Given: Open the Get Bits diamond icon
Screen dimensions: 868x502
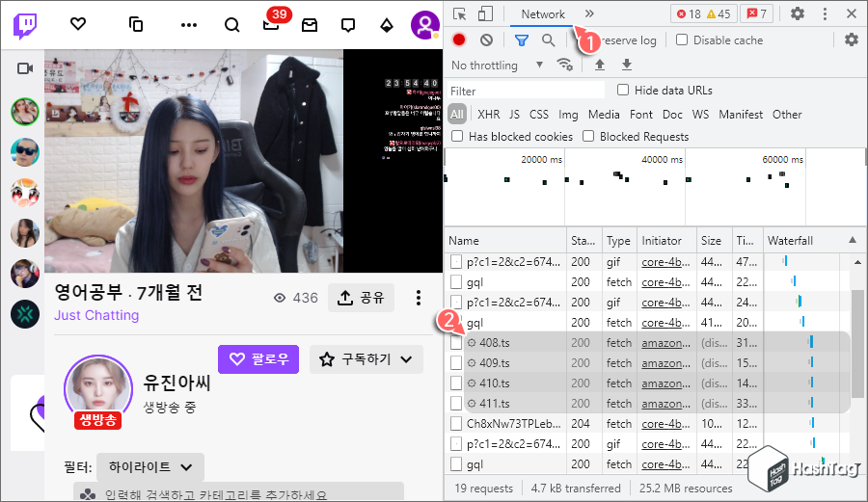Looking at the screenshot, I should (387, 25).
